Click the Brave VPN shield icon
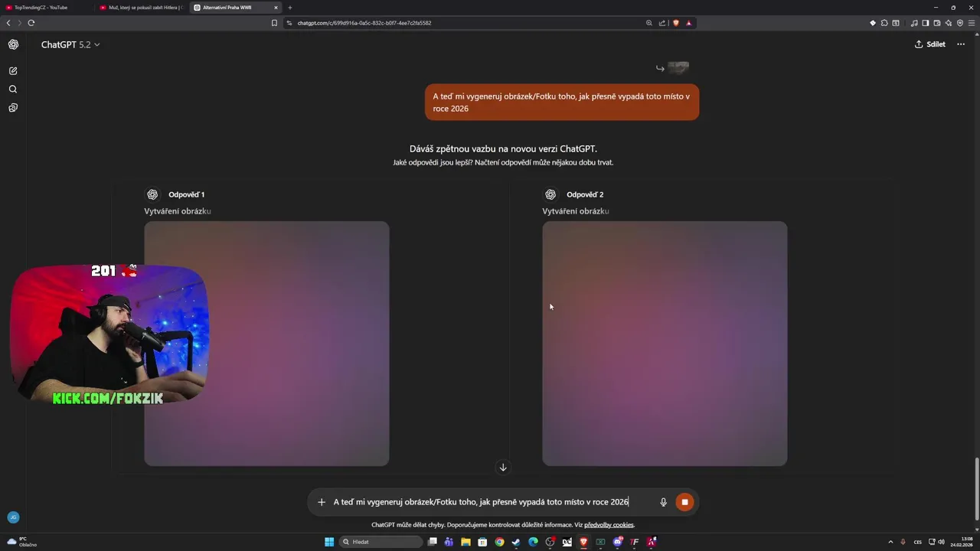The height and width of the screenshot is (551, 980). (960, 23)
